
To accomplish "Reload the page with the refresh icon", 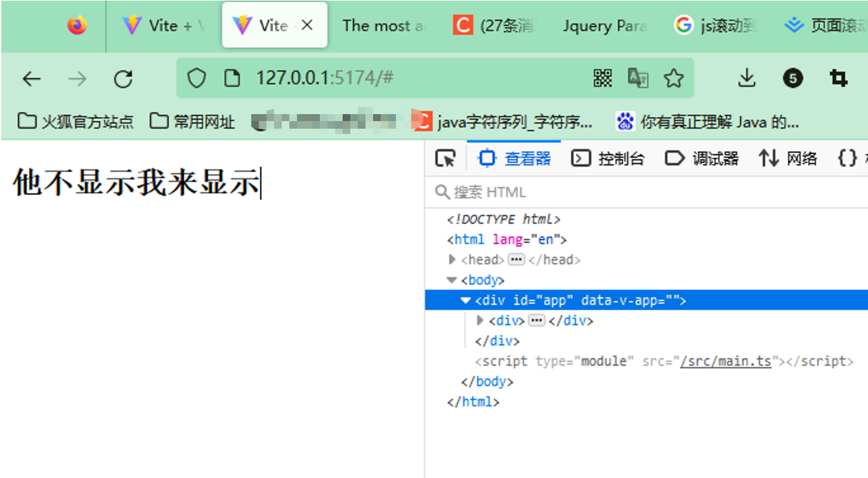I will coord(123,79).
